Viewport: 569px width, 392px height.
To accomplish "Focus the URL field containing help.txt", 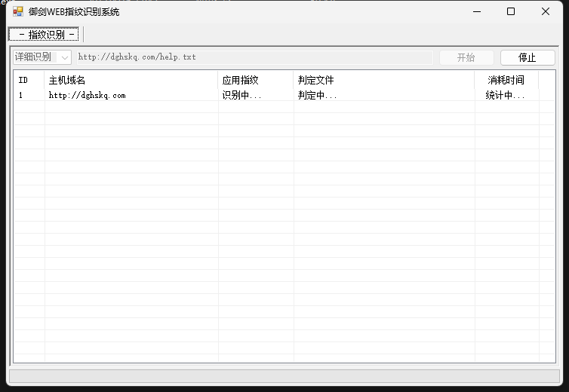I will tap(254, 57).
